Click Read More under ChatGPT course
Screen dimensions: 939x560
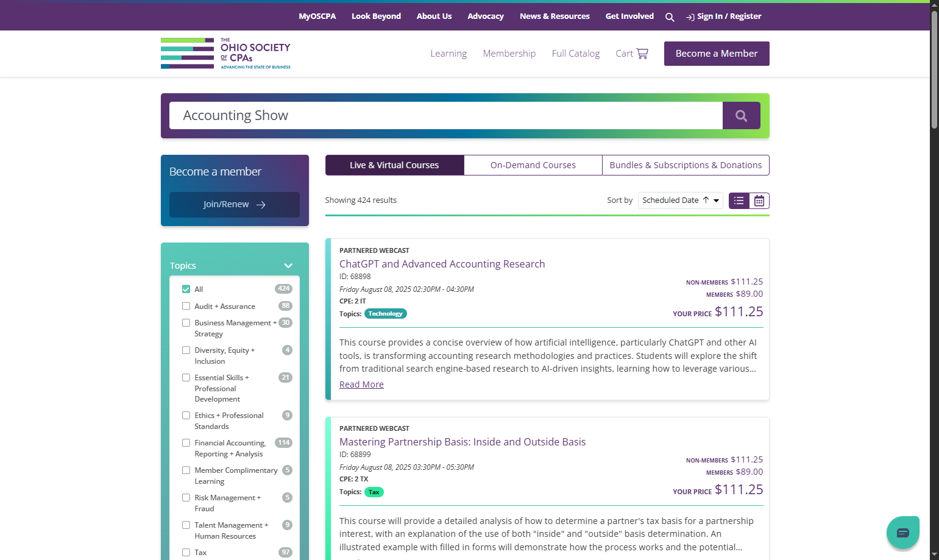(x=361, y=385)
